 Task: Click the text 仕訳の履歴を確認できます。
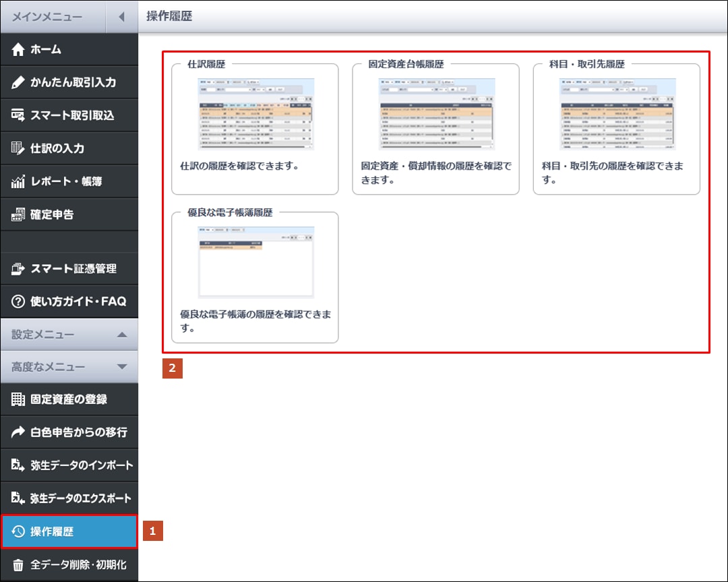click(x=239, y=166)
